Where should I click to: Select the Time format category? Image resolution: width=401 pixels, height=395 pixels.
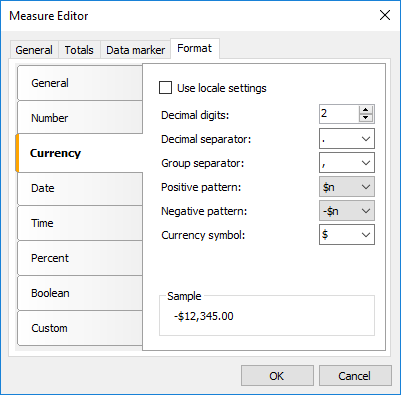(x=80, y=223)
